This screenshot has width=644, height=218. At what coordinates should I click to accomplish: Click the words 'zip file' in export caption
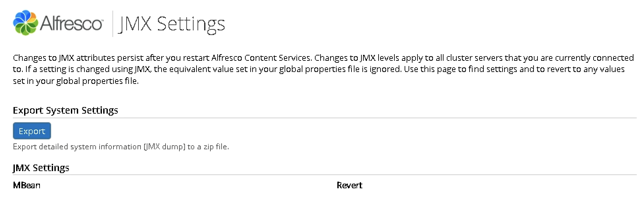pos(215,147)
